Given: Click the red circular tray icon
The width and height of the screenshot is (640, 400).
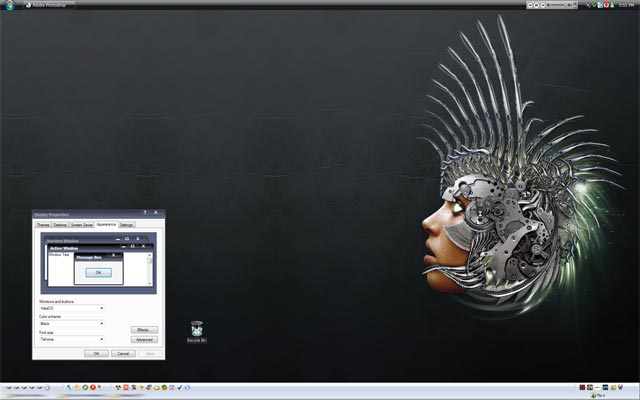Looking at the screenshot, I should click(607, 5).
